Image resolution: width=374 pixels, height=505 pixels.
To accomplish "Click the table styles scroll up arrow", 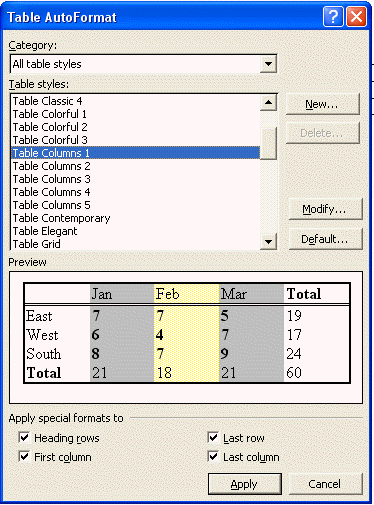I will [x=268, y=103].
